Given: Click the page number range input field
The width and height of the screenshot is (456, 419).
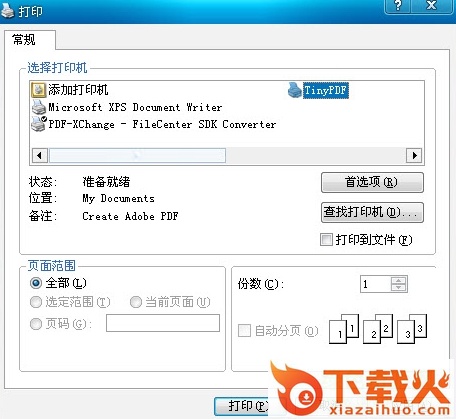Looking at the screenshot, I should 163,323.
